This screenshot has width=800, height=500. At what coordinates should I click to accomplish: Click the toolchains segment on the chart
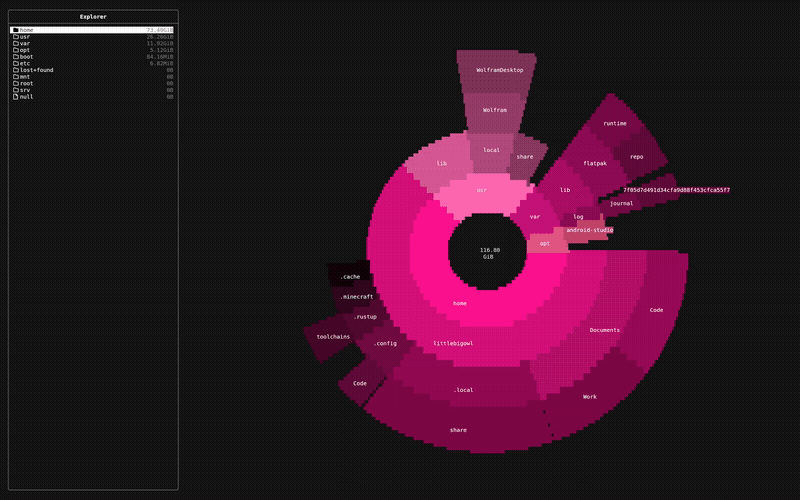333,337
